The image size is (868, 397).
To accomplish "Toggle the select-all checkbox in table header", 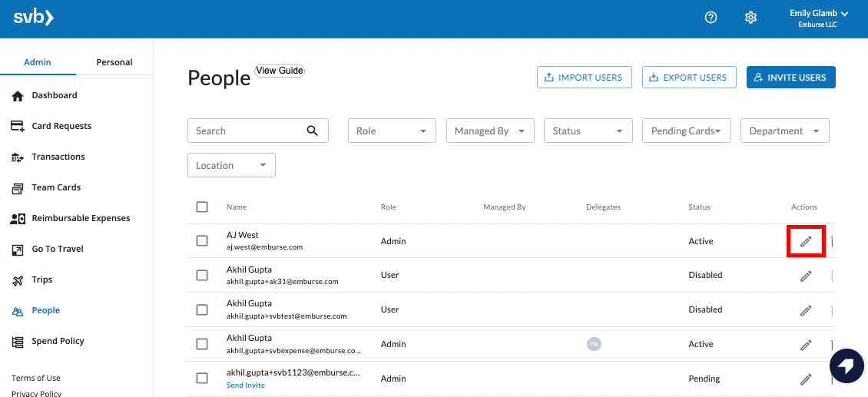I will click(x=202, y=207).
